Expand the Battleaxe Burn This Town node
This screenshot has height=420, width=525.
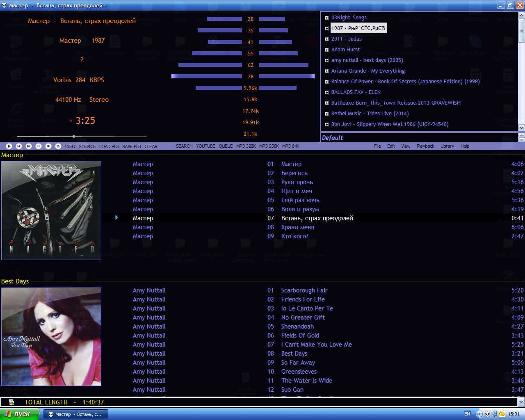[326, 103]
